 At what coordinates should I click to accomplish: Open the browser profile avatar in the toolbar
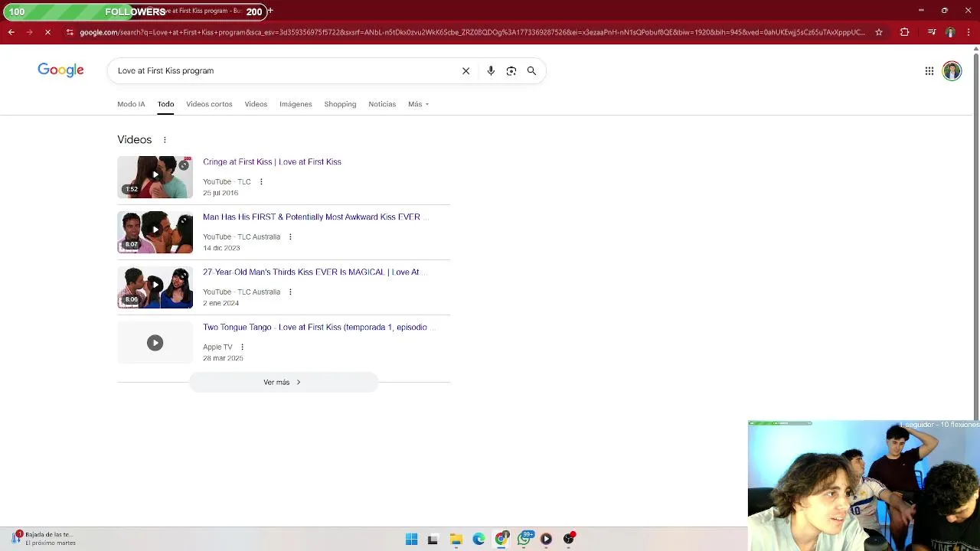point(950,32)
